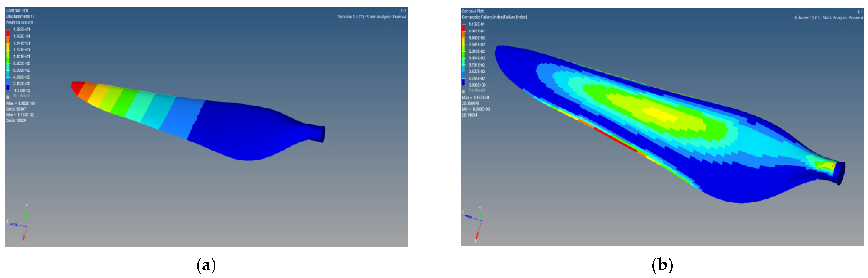Click Max = 1.982E+01 label in left plot
Viewport: 868px width, 278px height.
(x=21, y=103)
